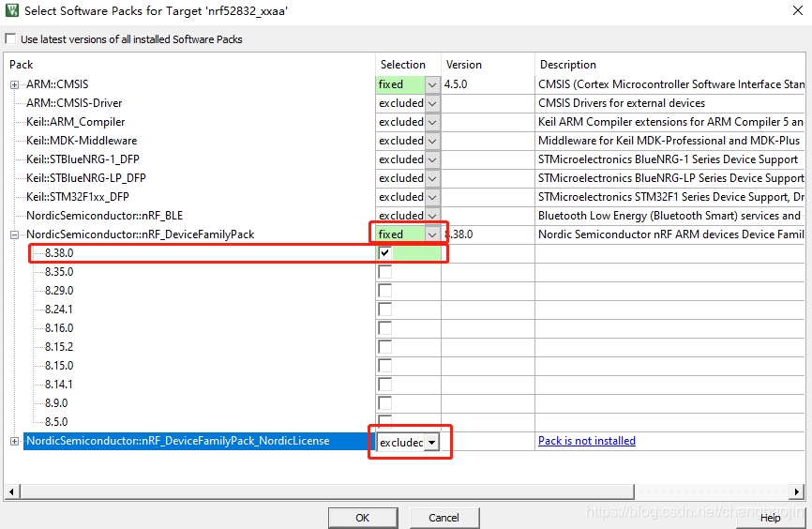Open selection dropdown for nRF_BLE pack

(432, 216)
